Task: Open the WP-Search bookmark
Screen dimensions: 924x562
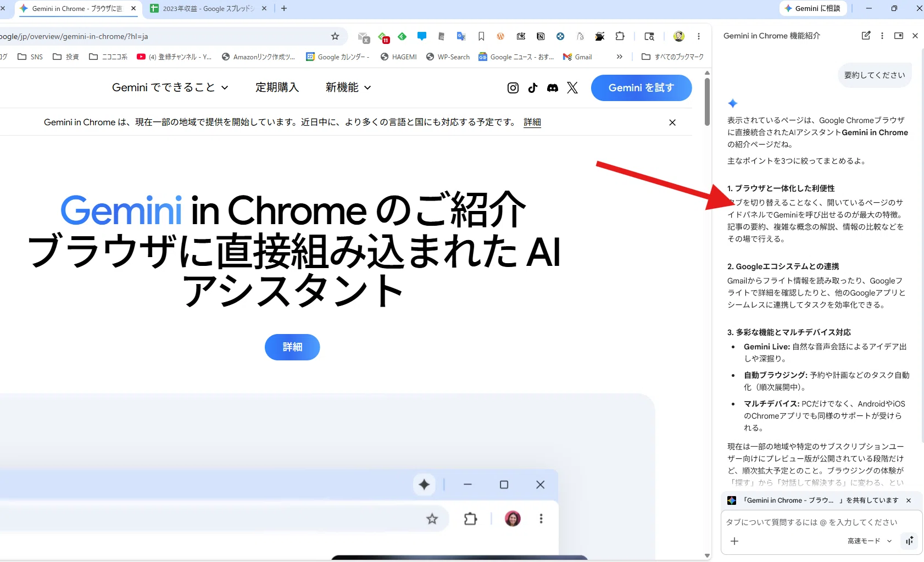Action: [448, 57]
